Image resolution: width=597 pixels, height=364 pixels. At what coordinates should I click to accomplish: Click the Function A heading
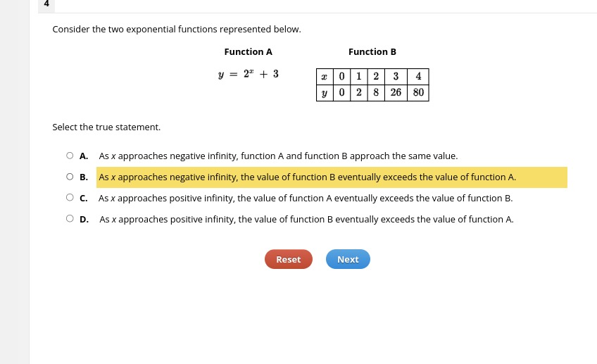point(249,52)
